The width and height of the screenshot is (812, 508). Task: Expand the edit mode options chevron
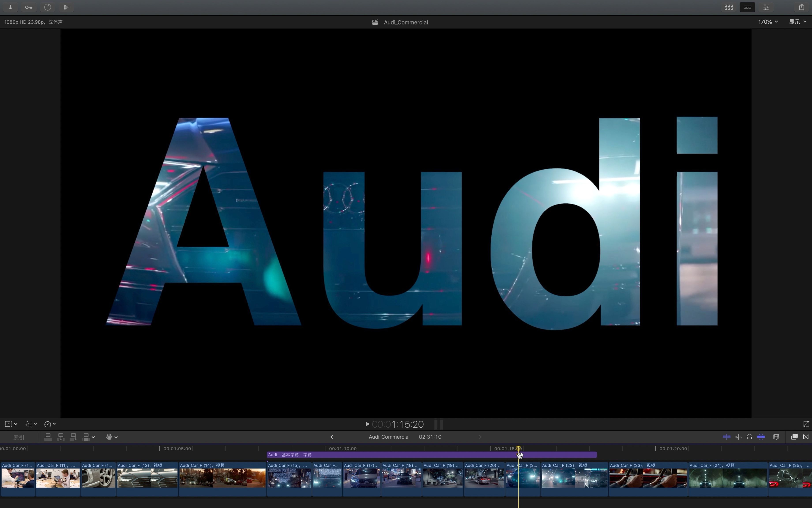tap(93, 437)
